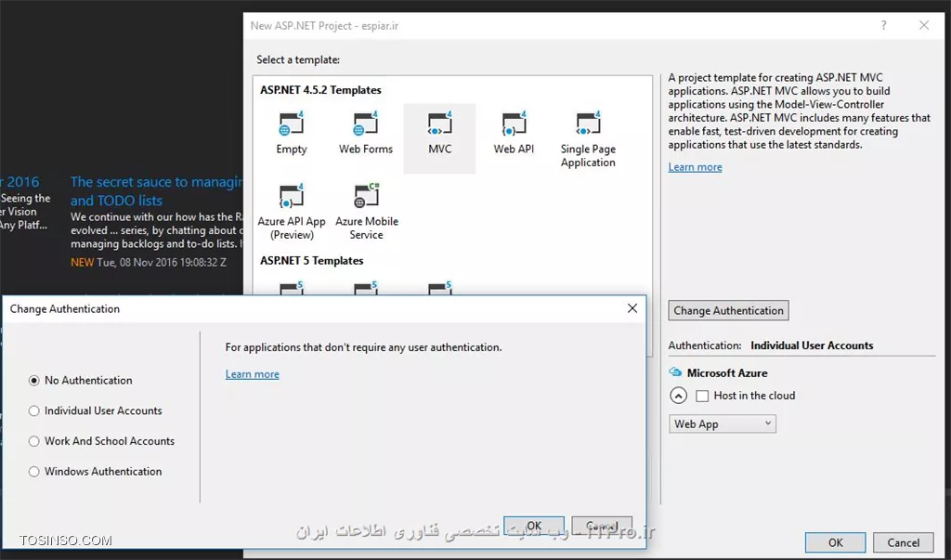Choose the Web Forms template icon
The height and width of the screenshot is (560, 951).
point(366,124)
